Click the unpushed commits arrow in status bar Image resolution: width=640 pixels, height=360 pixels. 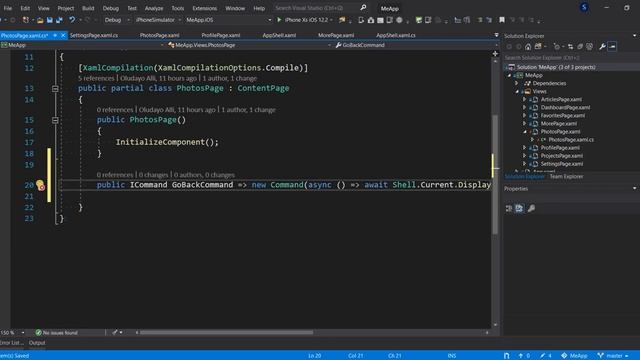[520, 356]
